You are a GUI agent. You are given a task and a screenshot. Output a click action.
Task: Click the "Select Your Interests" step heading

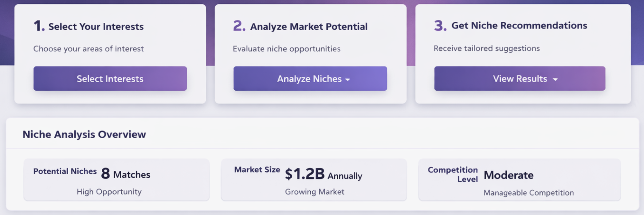pos(96,27)
